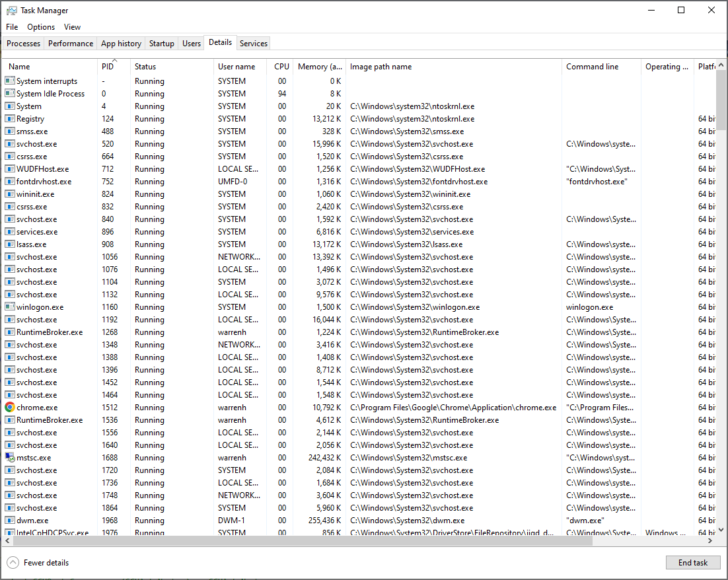Click the chrome.exe process icon
728x580 pixels.
[10, 407]
